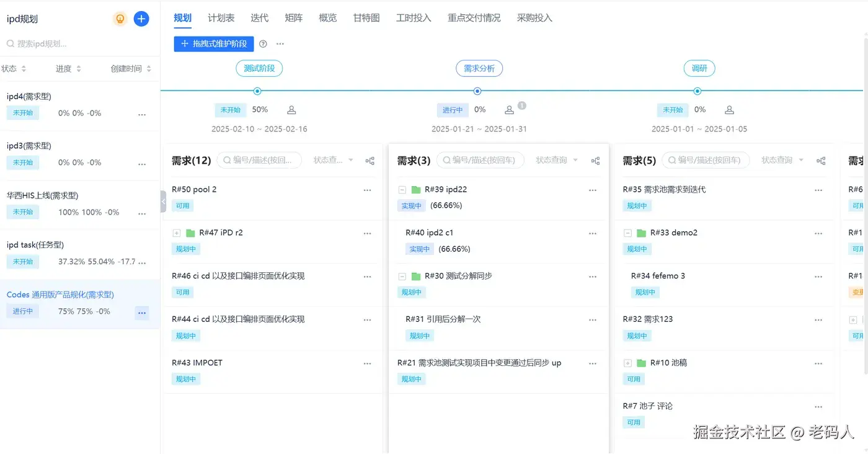Expand the R#47 iPD r2 requirement

click(x=176, y=233)
